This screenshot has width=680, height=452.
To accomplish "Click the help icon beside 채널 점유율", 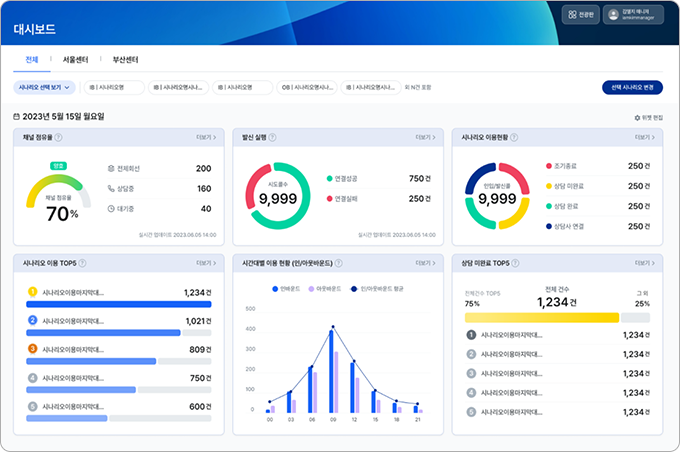I will [x=59, y=137].
